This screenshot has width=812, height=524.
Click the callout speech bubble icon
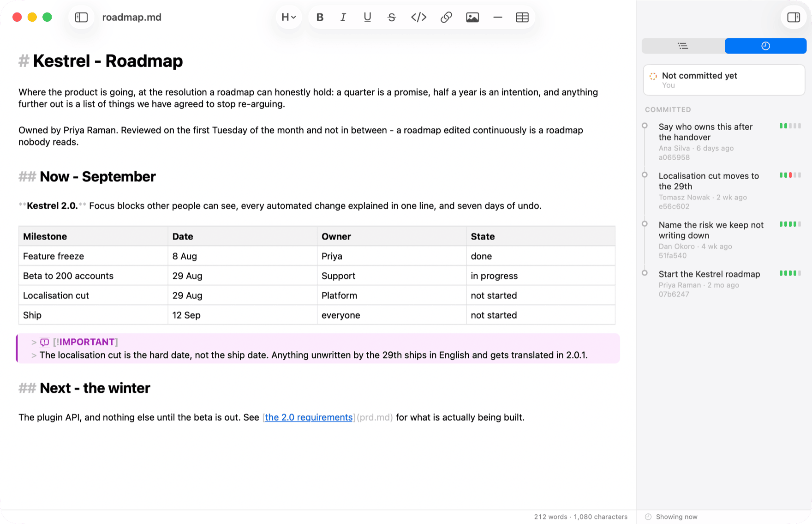[45, 343]
